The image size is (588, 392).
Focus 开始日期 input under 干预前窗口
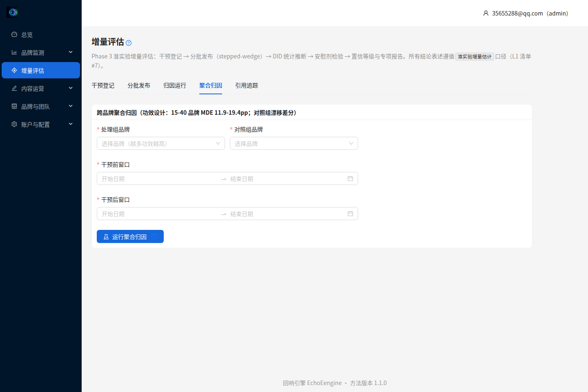click(x=159, y=179)
